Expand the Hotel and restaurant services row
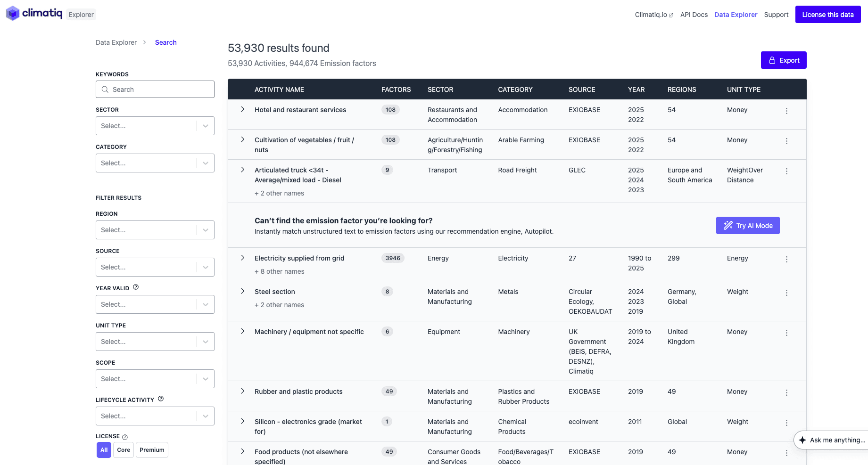The height and width of the screenshot is (465, 868). (243, 109)
